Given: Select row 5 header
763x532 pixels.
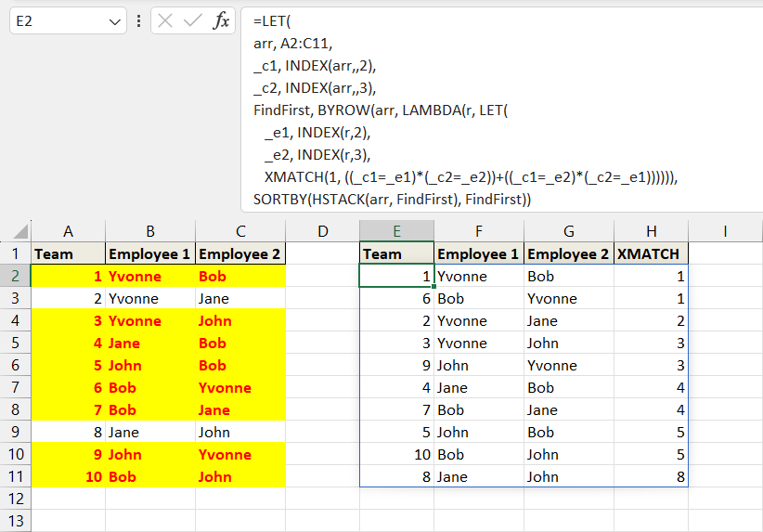Looking at the screenshot, I should point(16,343).
